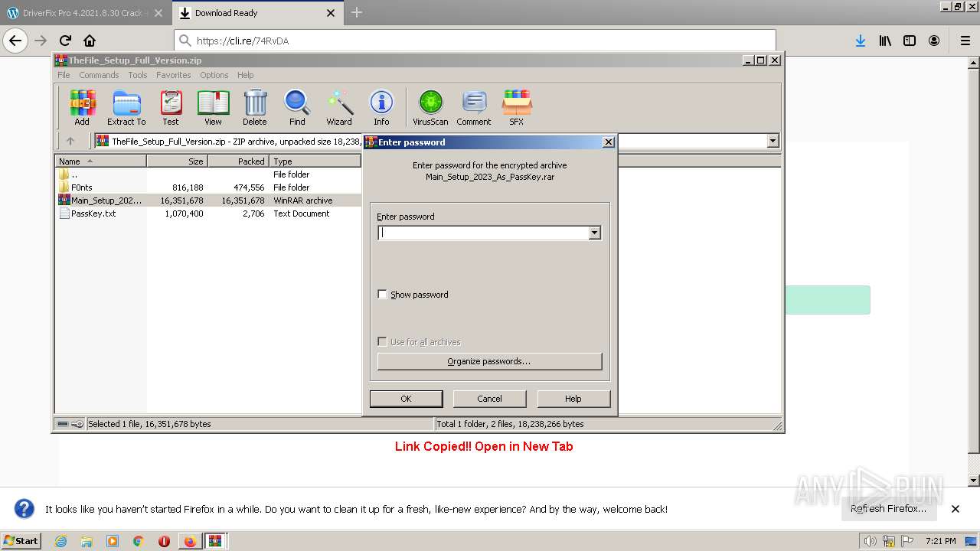Click Firefox icon in taskbar
The height and width of the screenshot is (551, 980).
[x=190, y=541]
